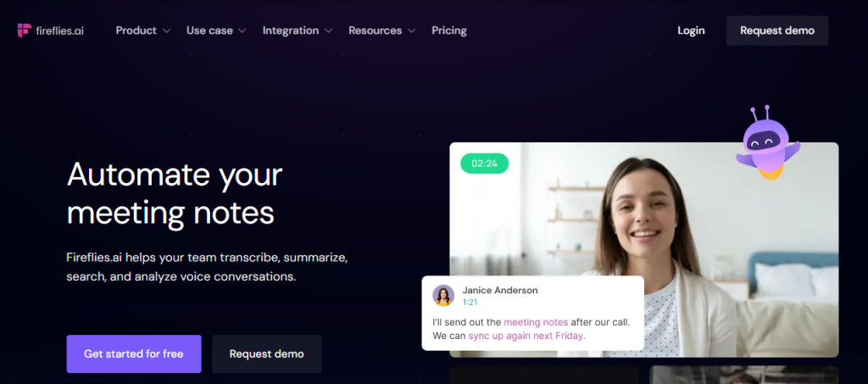868x384 pixels.
Task: Go to the Pricing page
Action: [x=448, y=31]
